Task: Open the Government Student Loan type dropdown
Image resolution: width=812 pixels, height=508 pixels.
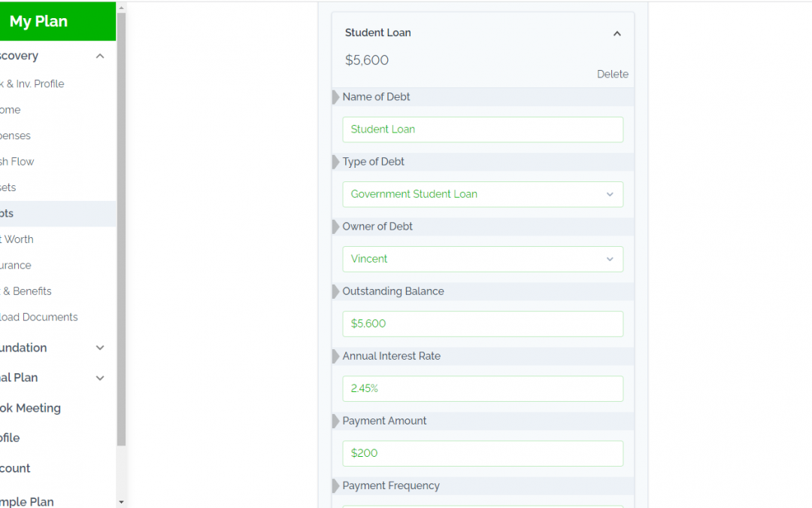Action: (x=483, y=194)
